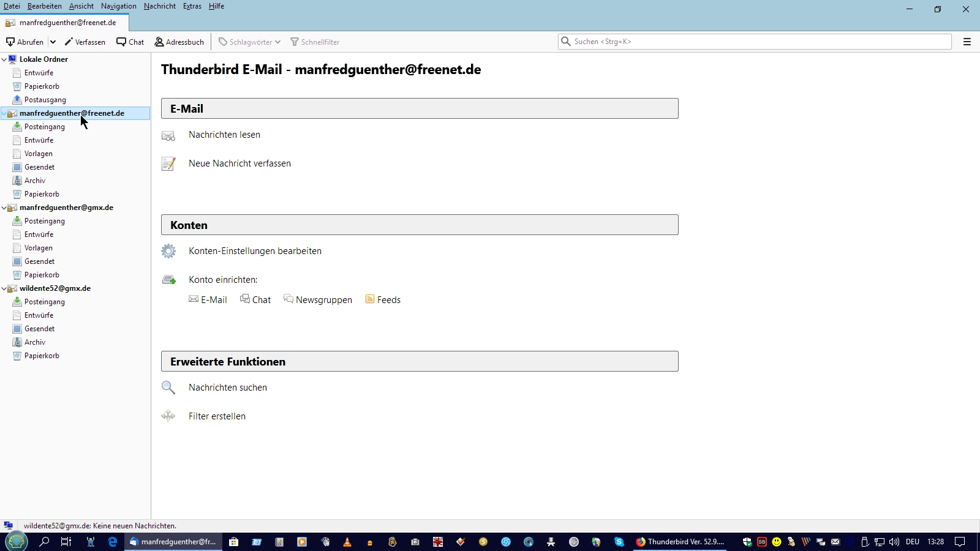Set up a new E-Mail account
The width and height of the screenshot is (980, 551).
click(208, 299)
